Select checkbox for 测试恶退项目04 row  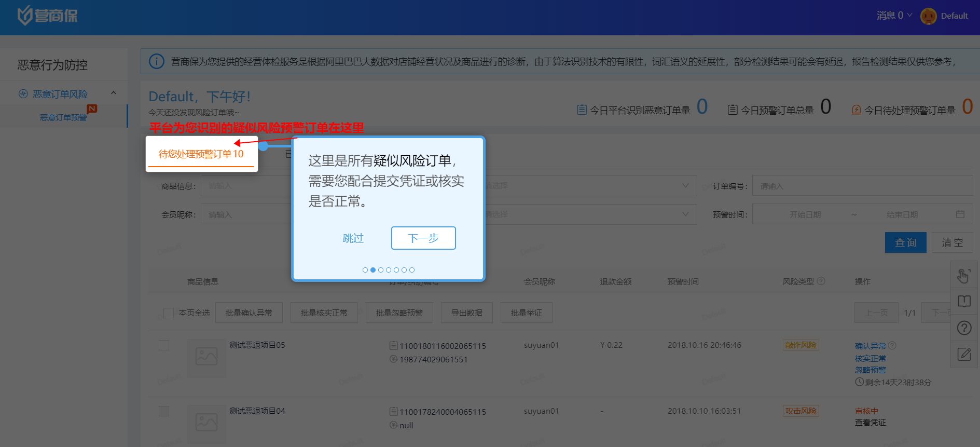pyautogui.click(x=164, y=411)
